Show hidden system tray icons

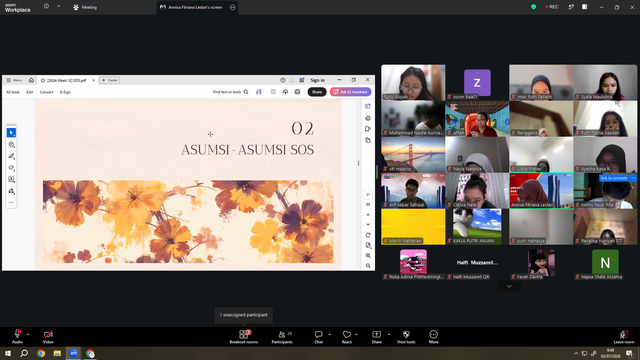point(576,353)
